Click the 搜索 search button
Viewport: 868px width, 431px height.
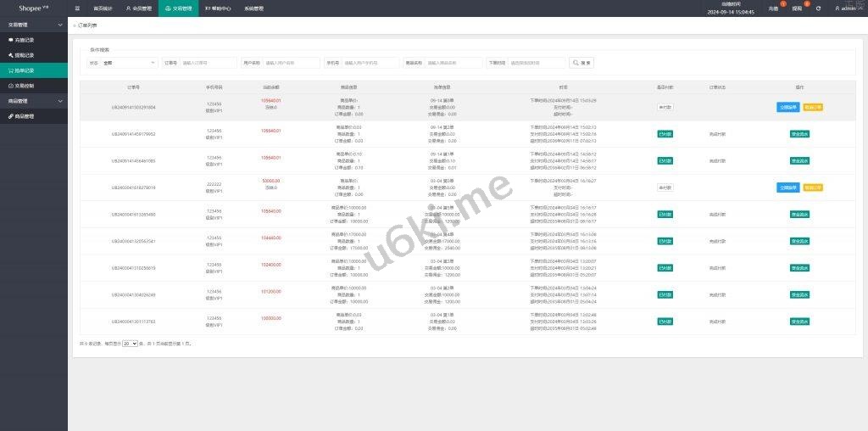pyautogui.click(x=581, y=63)
